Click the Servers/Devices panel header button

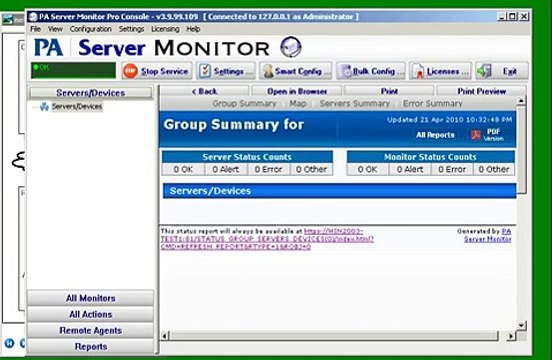coord(91,93)
